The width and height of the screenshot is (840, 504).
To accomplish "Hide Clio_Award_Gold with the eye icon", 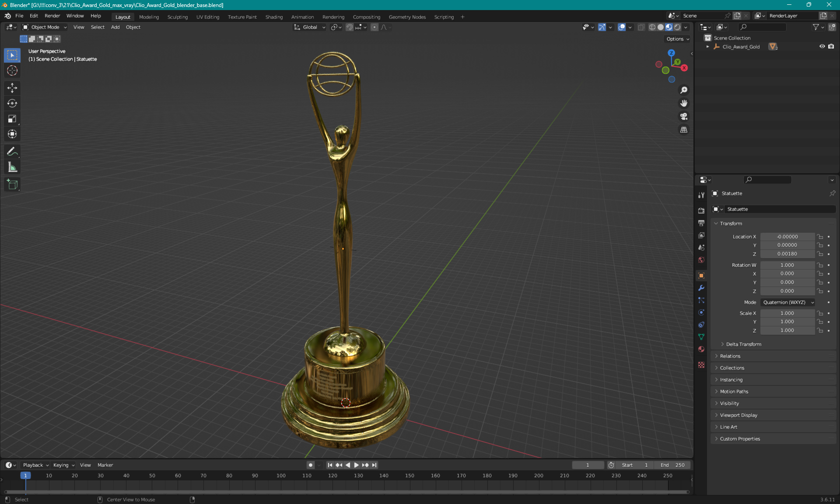I will click(822, 46).
